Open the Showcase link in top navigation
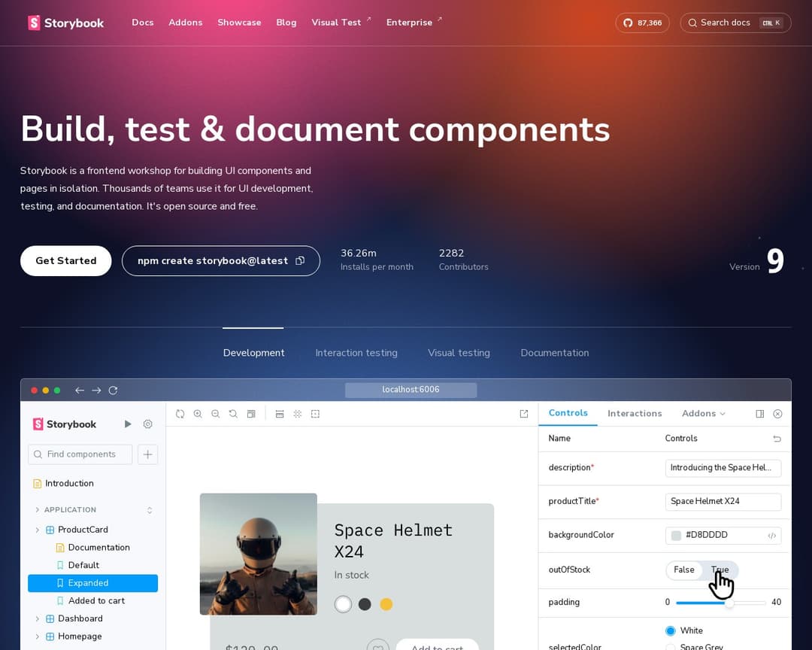 pos(239,23)
